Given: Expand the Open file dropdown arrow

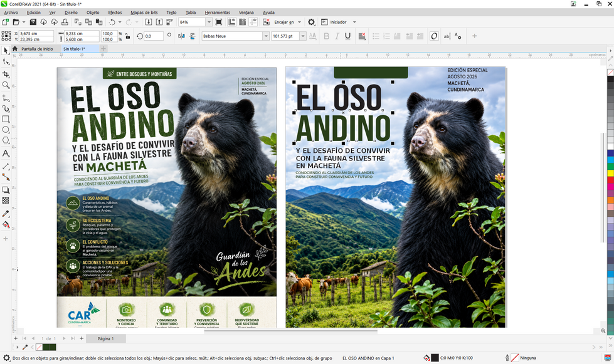Looking at the screenshot, I should (x=23, y=23).
